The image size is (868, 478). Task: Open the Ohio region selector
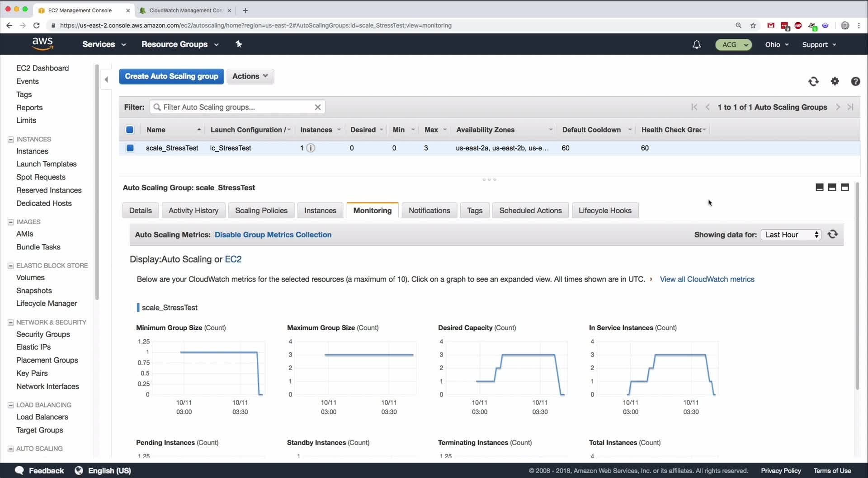[x=777, y=44]
